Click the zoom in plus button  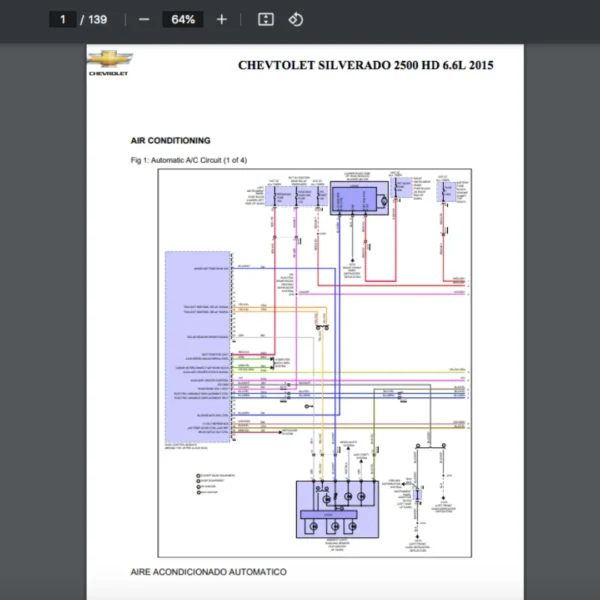click(x=222, y=19)
